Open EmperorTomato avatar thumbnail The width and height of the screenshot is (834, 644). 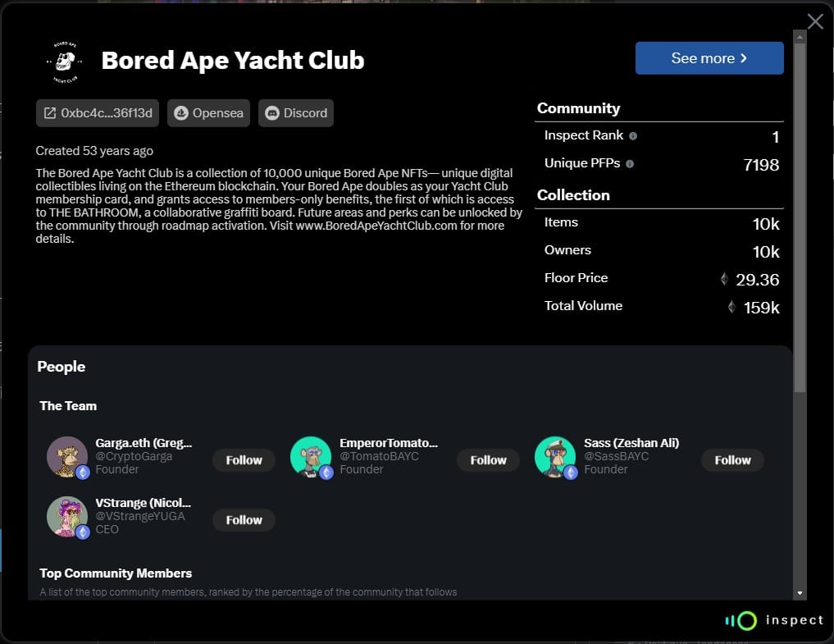[x=311, y=457]
